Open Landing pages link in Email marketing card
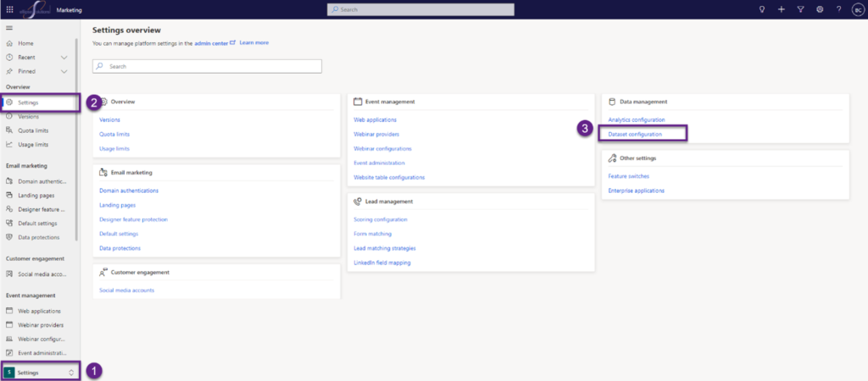The height and width of the screenshot is (381, 868). [117, 205]
